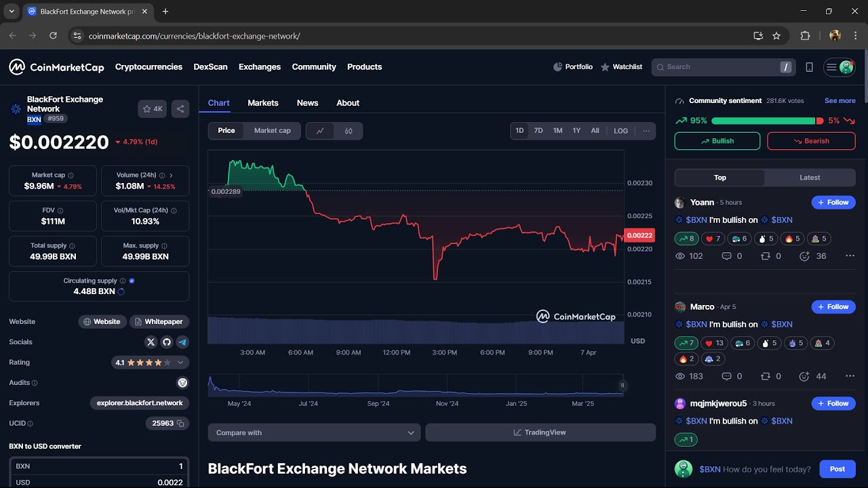Click the comment icon on Yoann's post
868x488 pixels.
726,256
